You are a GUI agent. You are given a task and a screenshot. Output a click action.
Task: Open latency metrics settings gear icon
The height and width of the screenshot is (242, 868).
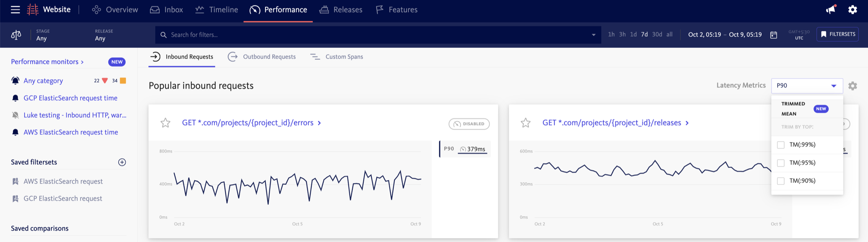point(853,86)
